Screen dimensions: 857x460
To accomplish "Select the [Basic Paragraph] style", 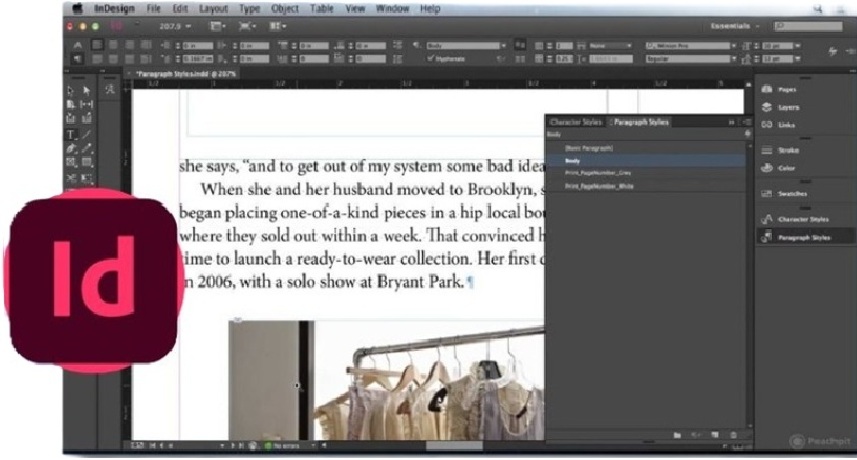I will pyautogui.click(x=589, y=148).
